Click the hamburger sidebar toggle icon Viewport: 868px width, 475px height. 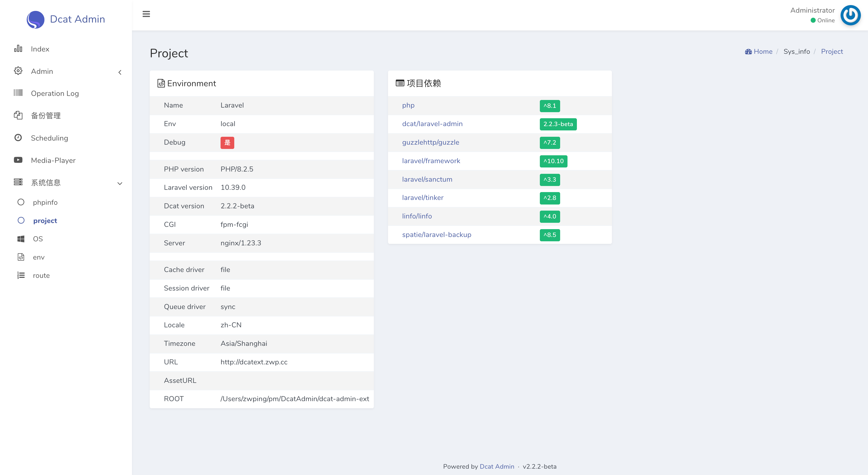pos(146,14)
